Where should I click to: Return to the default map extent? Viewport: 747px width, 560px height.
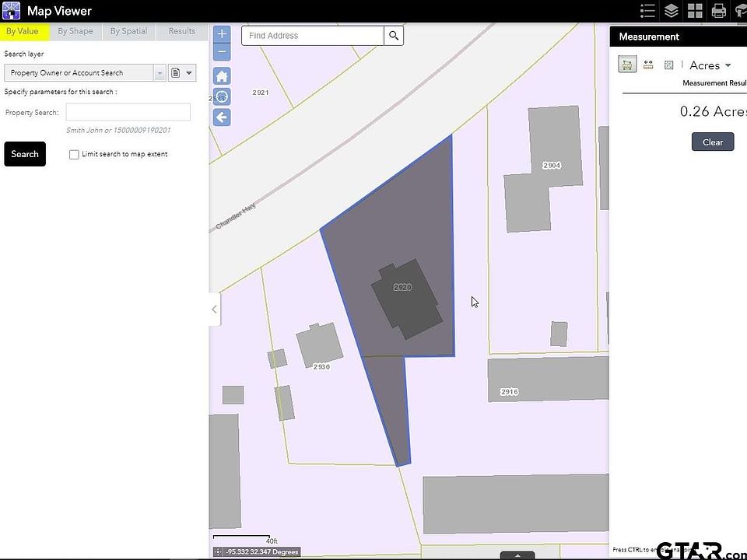(222, 76)
